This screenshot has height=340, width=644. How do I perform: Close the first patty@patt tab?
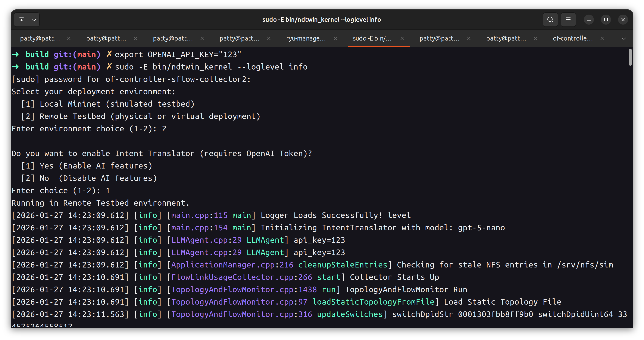coord(69,38)
